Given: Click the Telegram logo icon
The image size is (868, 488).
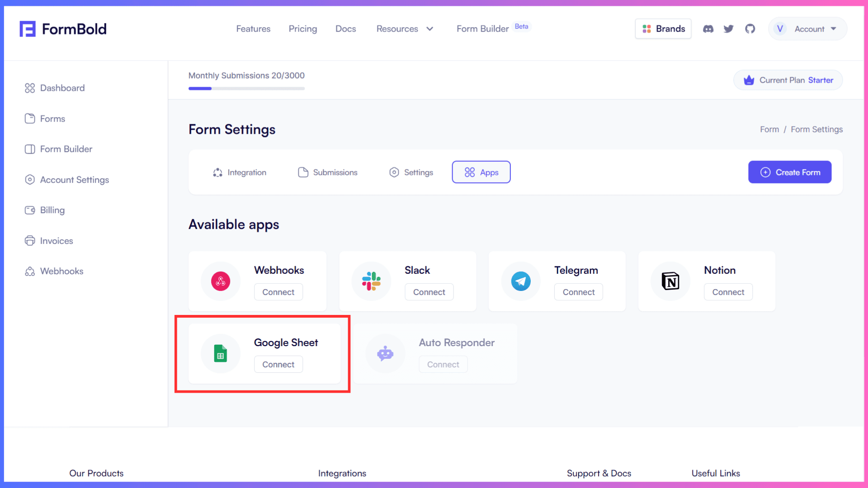Looking at the screenshot, I should click(521, 281).
